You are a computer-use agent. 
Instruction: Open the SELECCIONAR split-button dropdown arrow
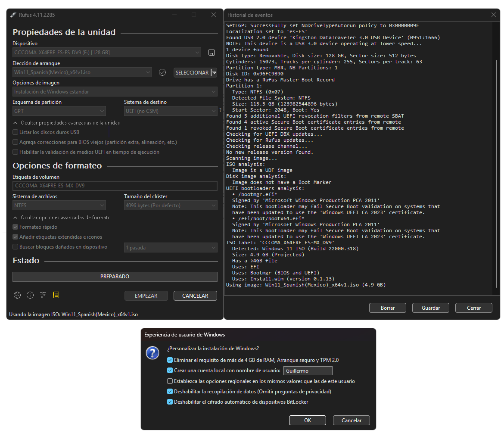tap(214, 73)
